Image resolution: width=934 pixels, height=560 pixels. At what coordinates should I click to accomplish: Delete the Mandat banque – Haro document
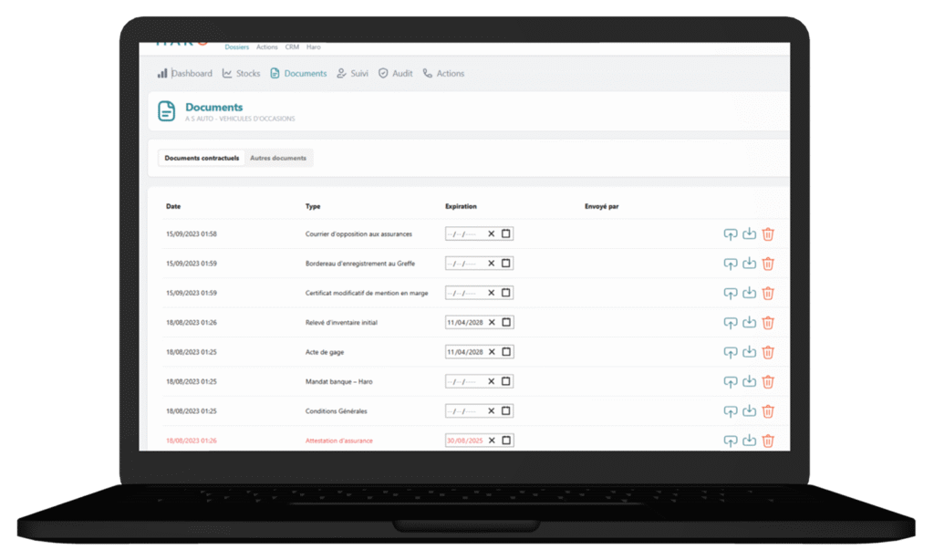point(768,381)
